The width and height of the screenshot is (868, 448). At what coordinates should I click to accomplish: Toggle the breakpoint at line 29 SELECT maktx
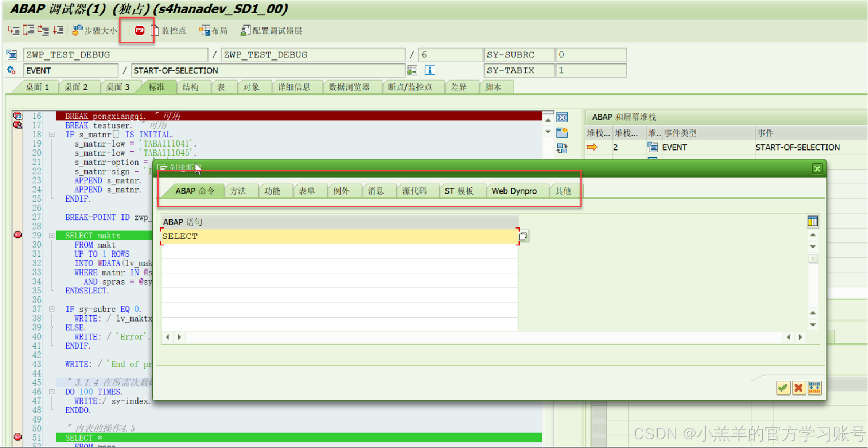coord(18,234)
